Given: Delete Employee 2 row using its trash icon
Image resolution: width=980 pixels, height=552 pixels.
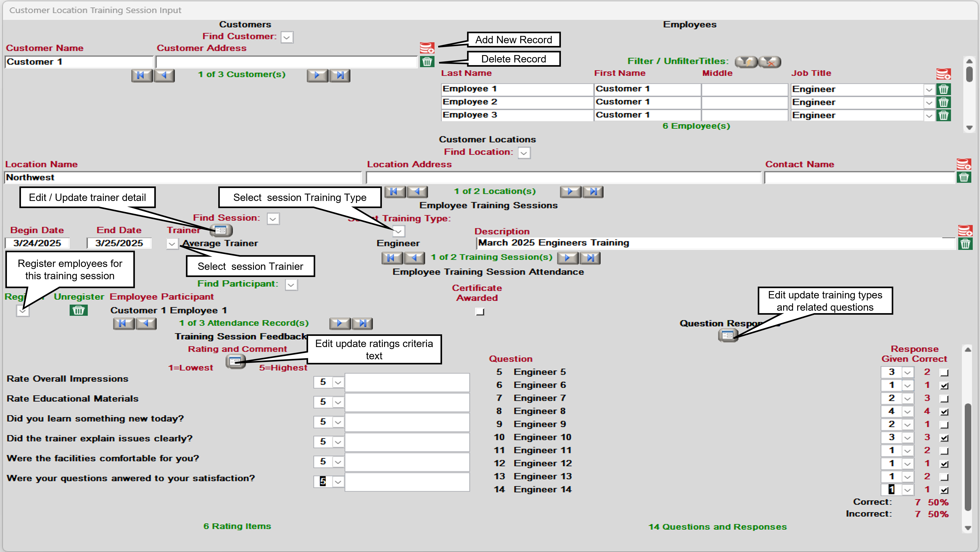Looking at the screenshot, I should coord(943,102).
